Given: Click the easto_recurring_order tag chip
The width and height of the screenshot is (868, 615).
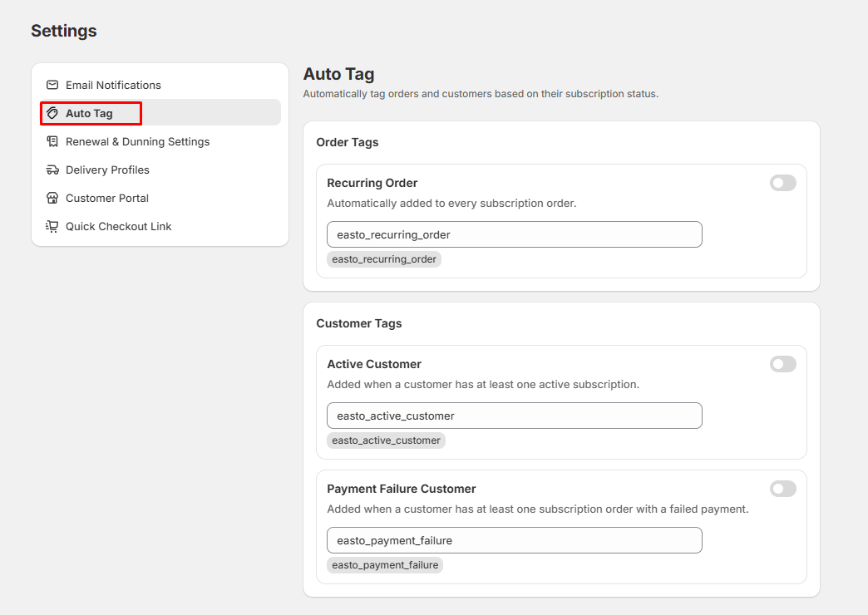Looking at the screenshot, I should pyautogui.click(x=384, y=259).
